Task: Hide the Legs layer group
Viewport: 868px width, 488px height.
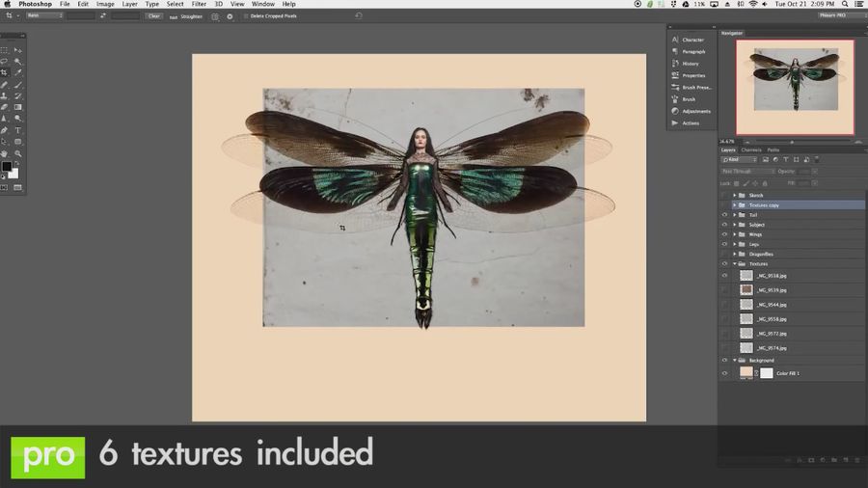Action: [724, 244]
